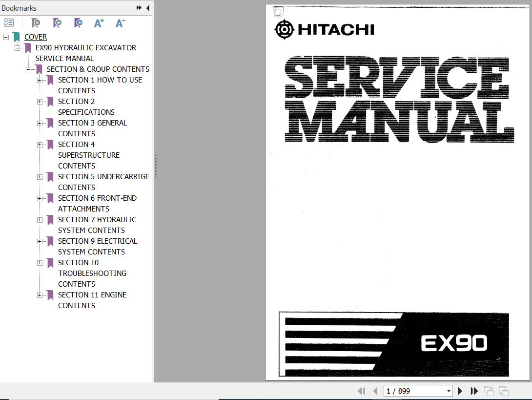The width and height of the screenshot is (532, 400).
Task: Go to SECTION 3 GENERAL CONTENTS
Action: click(x=92, y=128)
